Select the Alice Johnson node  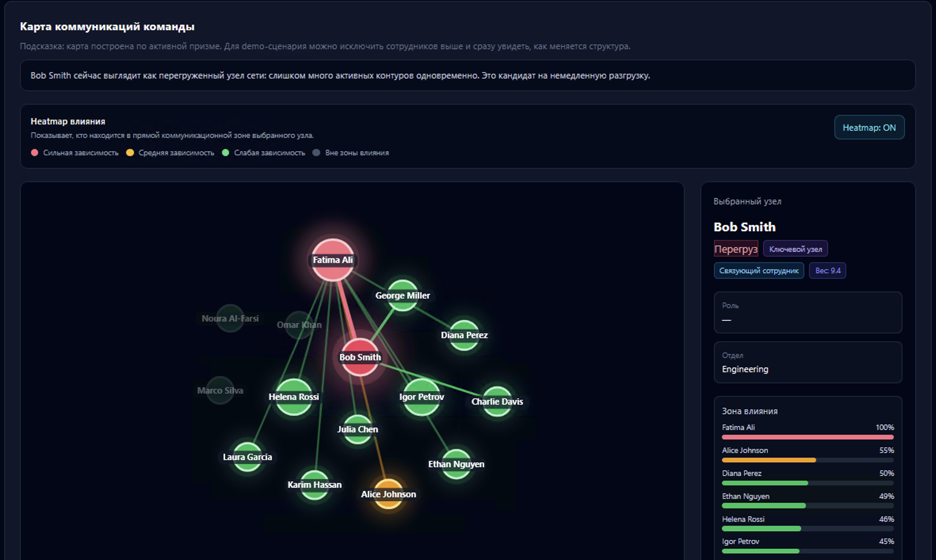click(388, 494)
